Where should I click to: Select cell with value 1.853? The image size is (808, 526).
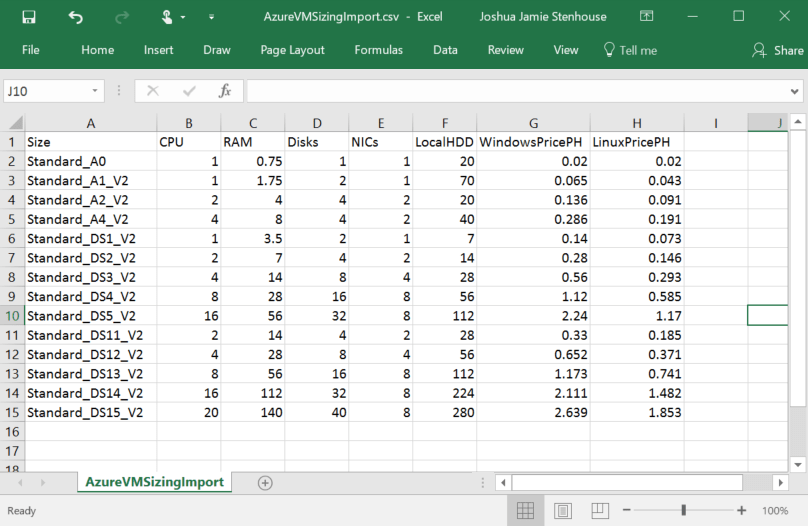pyautogui.click(x=637, y=413)
